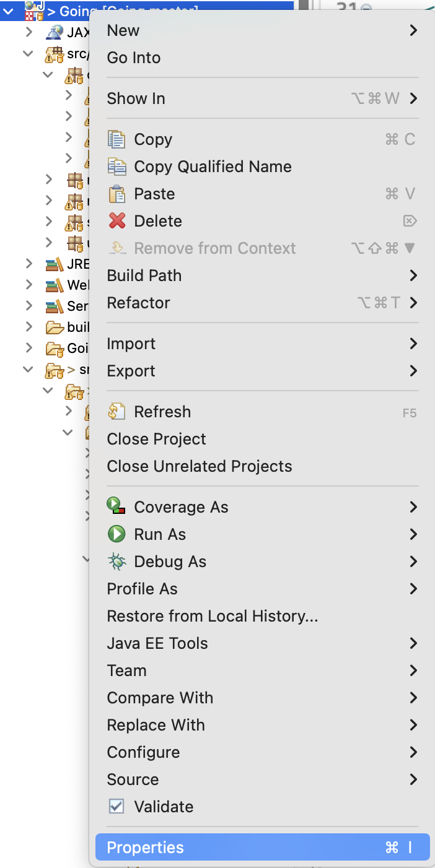Toggle the Validate checkbox
The height and width of the screenshot is (868, 435).
[116, 807]
